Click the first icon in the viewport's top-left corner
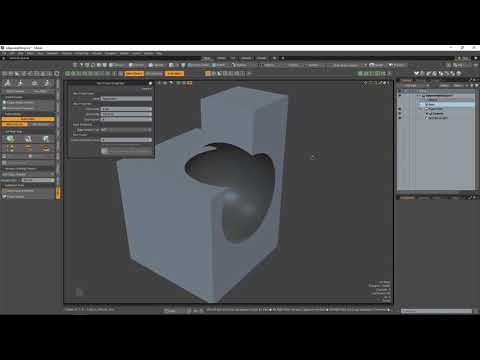 click(159, 83)
